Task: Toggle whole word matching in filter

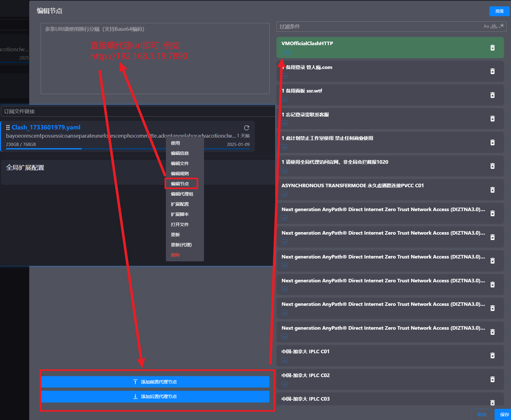Action: 494,26
